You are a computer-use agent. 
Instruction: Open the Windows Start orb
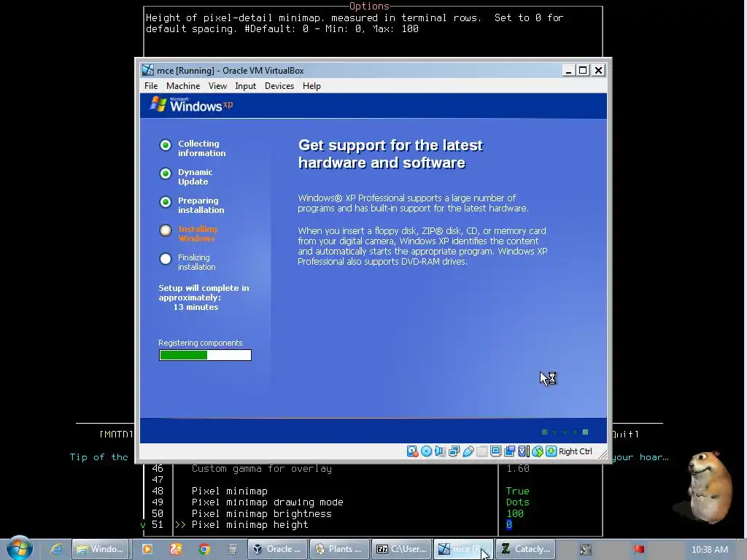[19, 548]
